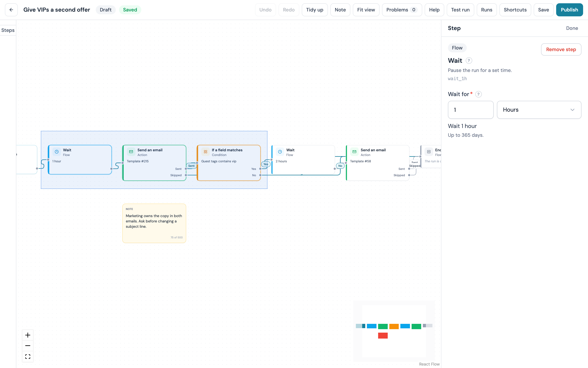Click Done in the Step panel
The width and height of the screenshot is (588, 368).
point(572,28)
